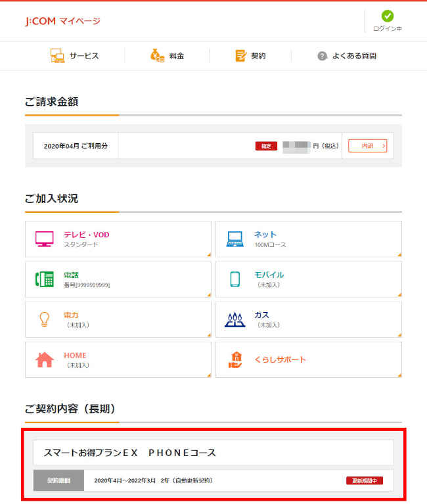Click the teal smartphone モバイル icon
Viewport: 427px width, 504px height.
[235, 279]
